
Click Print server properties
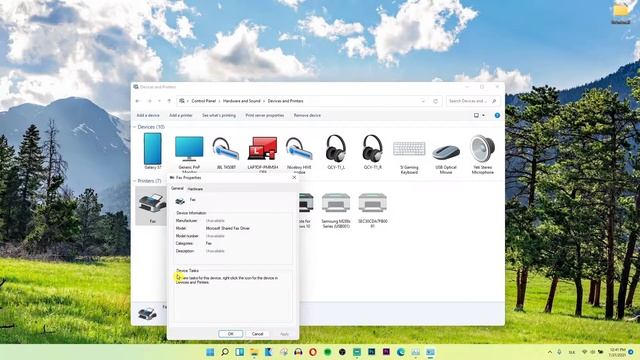264,116
